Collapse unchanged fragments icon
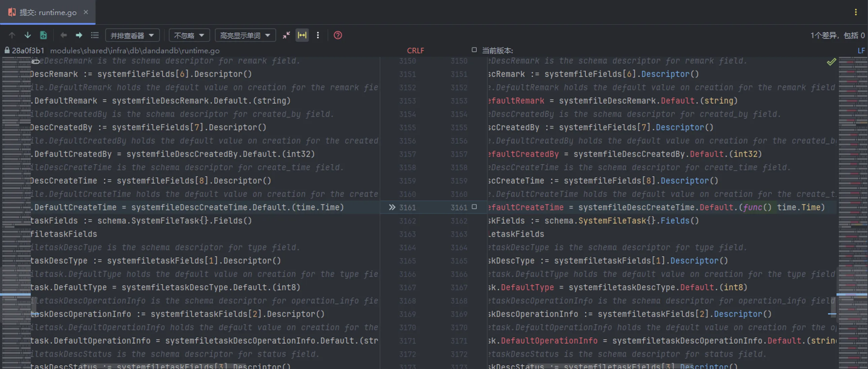 tap(286, 35)
